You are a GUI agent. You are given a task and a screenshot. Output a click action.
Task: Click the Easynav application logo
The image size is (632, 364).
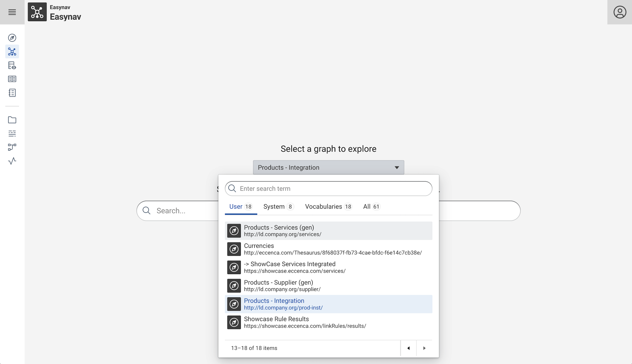click(x=37, y=12)
